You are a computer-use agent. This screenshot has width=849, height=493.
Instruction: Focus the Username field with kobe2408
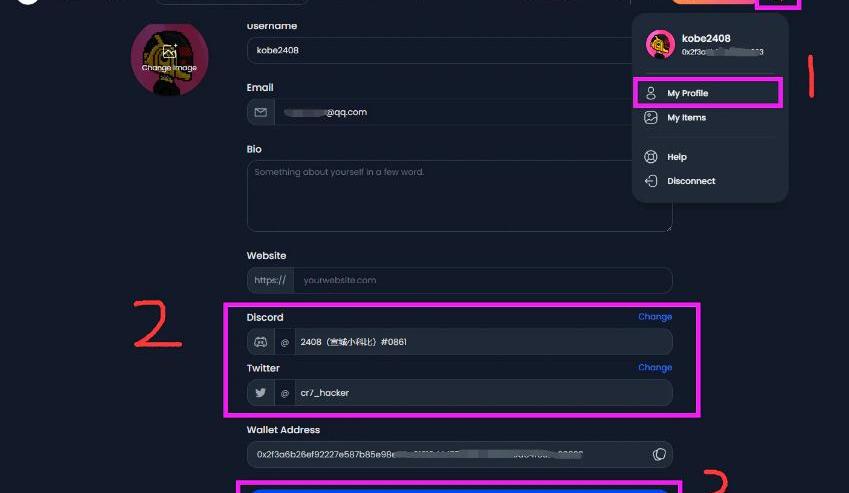pyautogui.click(x=440, y=50)
